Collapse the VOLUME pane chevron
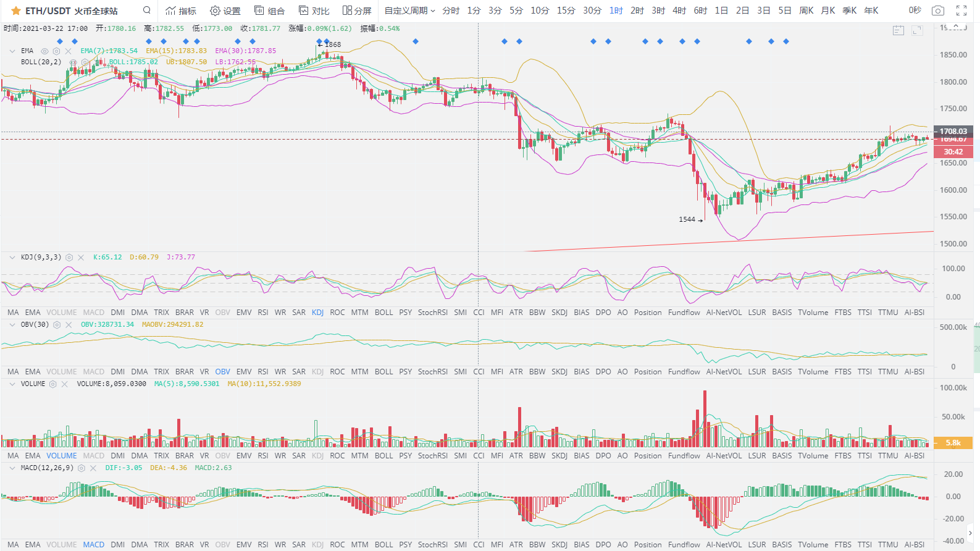 pyautogui.click(x=12, y=384)
